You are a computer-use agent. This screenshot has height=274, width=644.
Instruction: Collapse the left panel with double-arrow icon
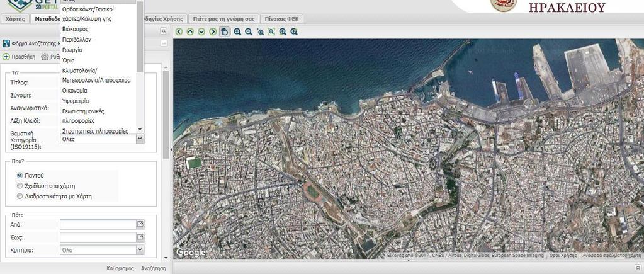164,31
